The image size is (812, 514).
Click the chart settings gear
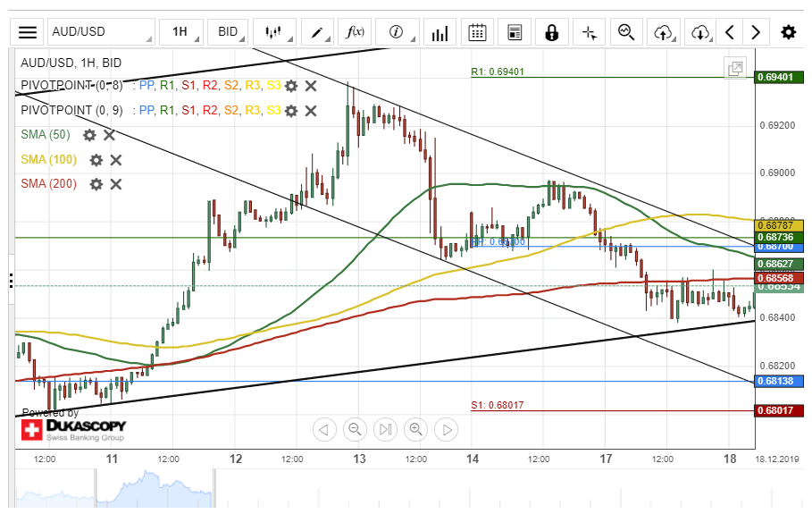click(787, 32)
